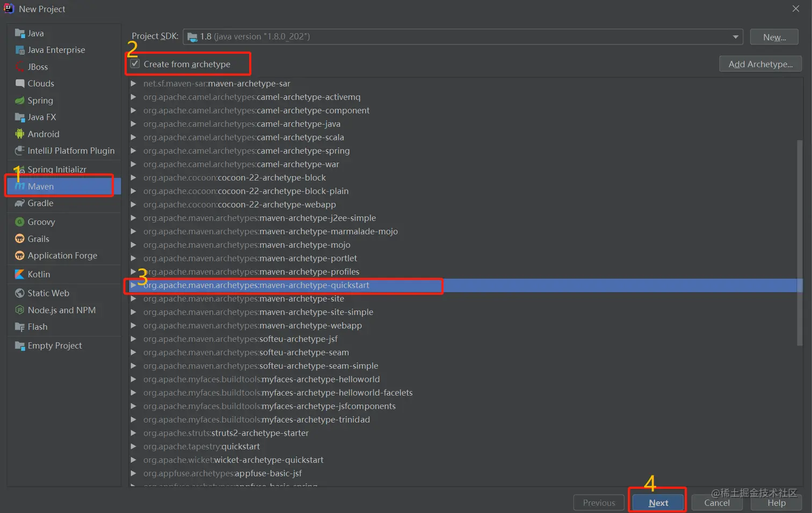Select camel-archetype-scala row

tap(465, 137)
